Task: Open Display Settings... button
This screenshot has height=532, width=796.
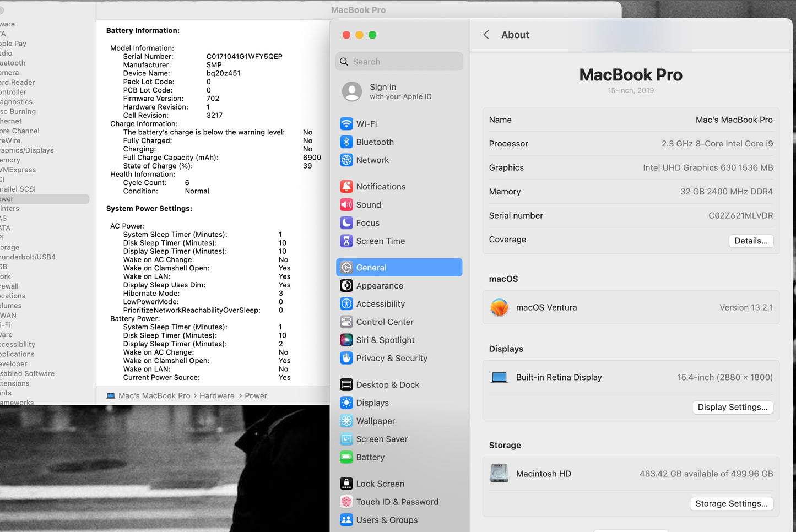Action: click(733, 408)
